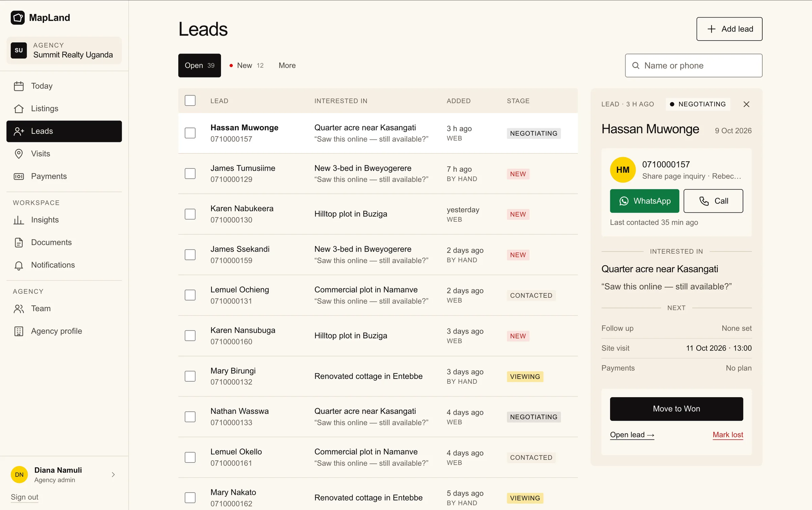The width and height of the screenshot is (812, 510).
Task: Click the MapLand logo icon
Action: coord(18,18)
